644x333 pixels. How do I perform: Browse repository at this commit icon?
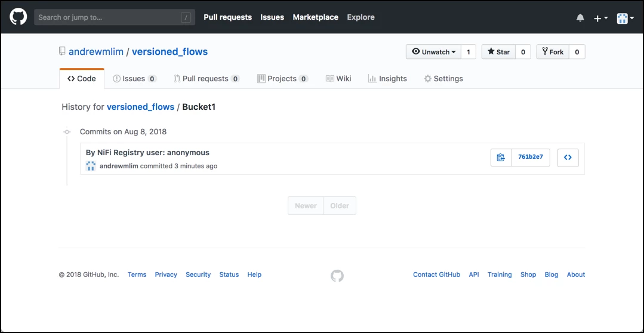point(568,158)
